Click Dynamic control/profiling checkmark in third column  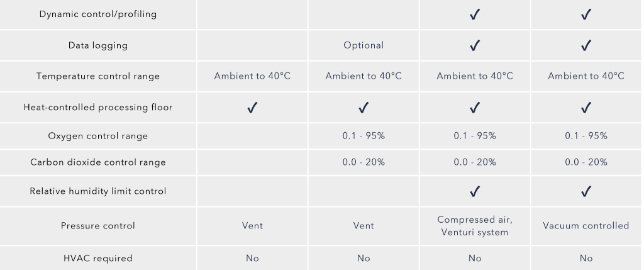click(475, 15)
